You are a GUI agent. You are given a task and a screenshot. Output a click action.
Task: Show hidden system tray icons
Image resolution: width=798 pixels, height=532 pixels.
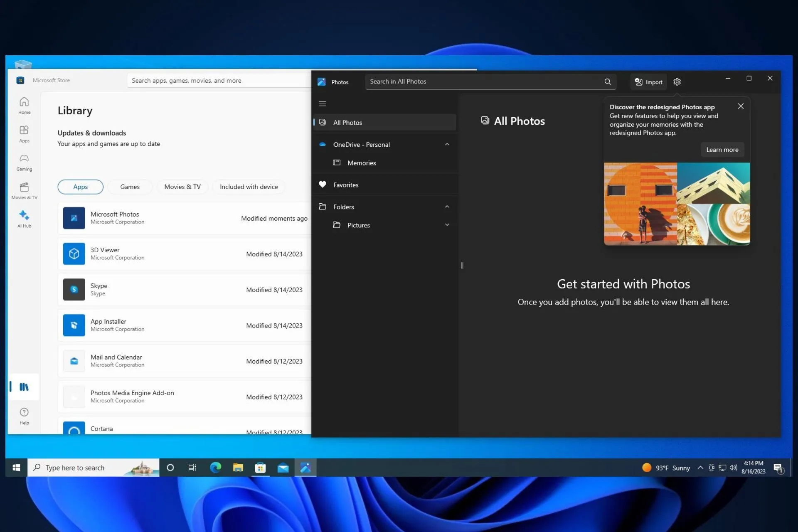click(x=700, y=468)
